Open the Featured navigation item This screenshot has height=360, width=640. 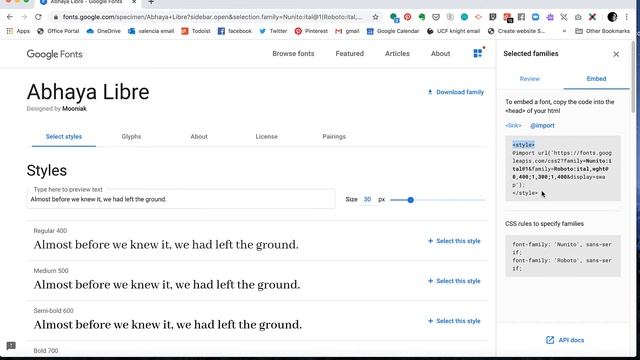point(349,53)
